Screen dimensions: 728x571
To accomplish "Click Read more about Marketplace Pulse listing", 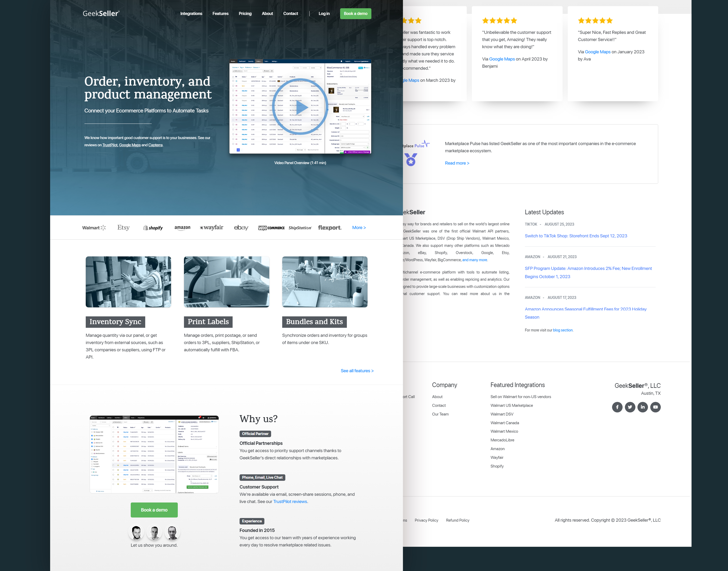I will 457,163.
